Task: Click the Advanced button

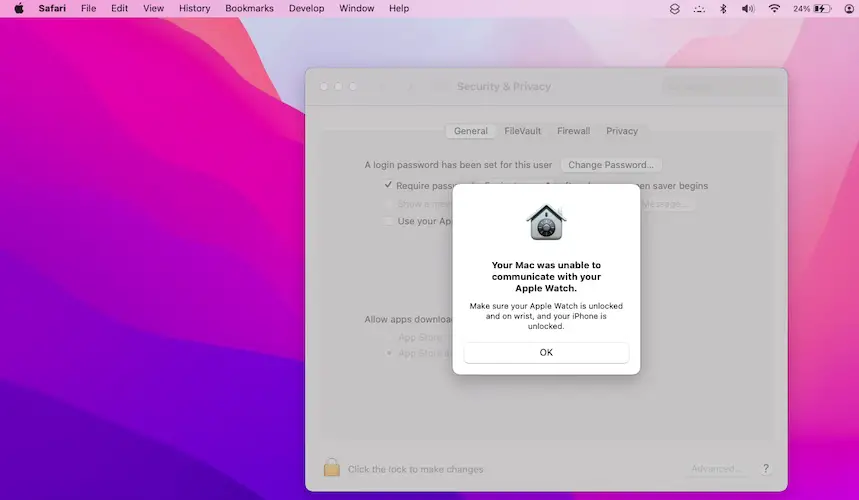Action: point(717,468)
